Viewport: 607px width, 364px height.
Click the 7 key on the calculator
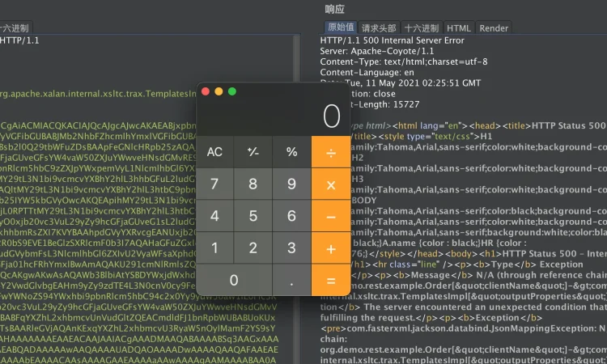pyautogui.click(x=214, y=184)
